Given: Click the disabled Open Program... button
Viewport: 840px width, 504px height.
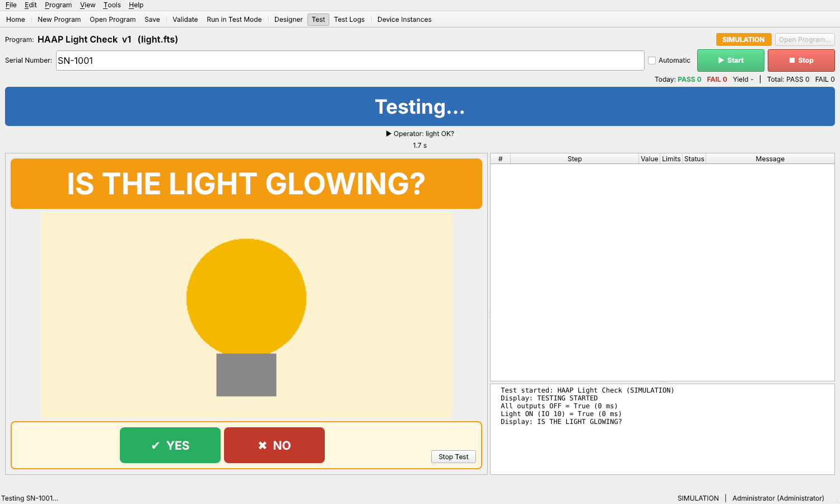Looking at the screenshot, I should (x=805, y=40).
